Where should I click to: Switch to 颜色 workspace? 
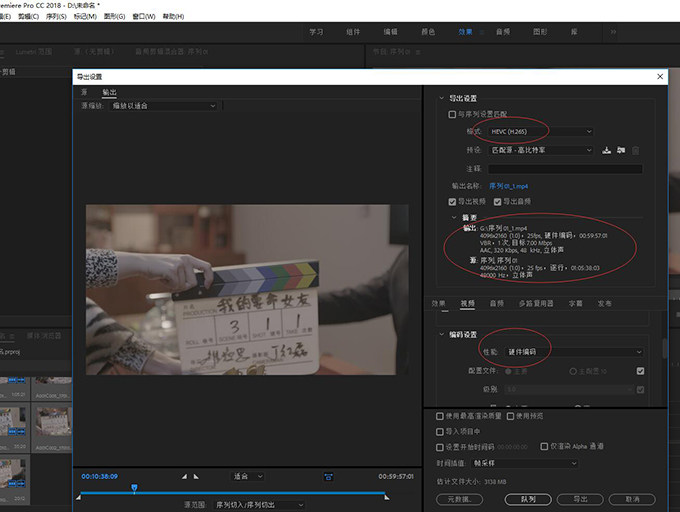(x=428, y=32)
